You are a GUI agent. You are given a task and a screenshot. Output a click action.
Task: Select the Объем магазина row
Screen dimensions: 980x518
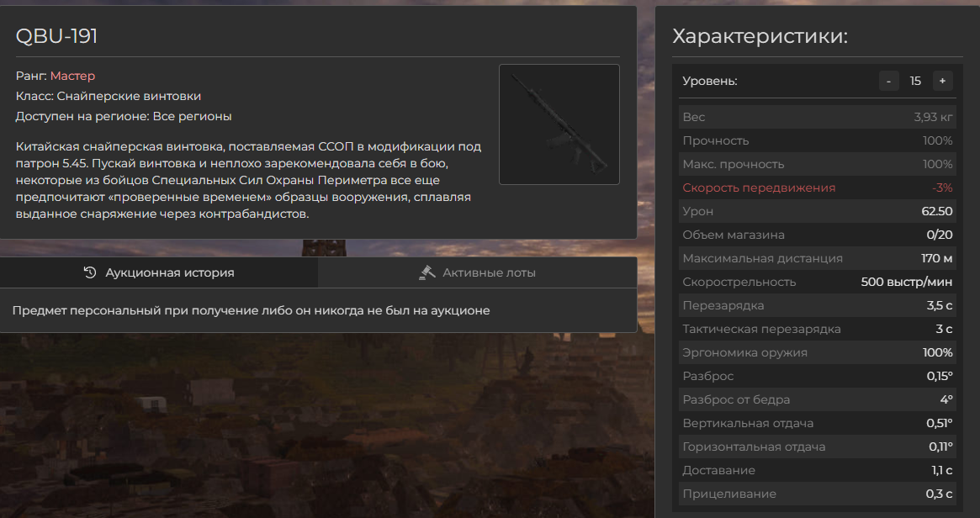point(818,235)
